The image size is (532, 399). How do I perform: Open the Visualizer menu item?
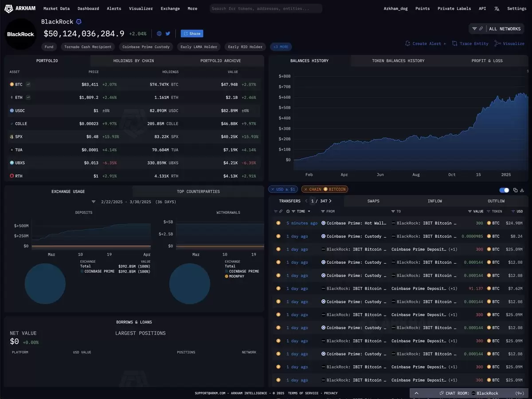point(141,8)
